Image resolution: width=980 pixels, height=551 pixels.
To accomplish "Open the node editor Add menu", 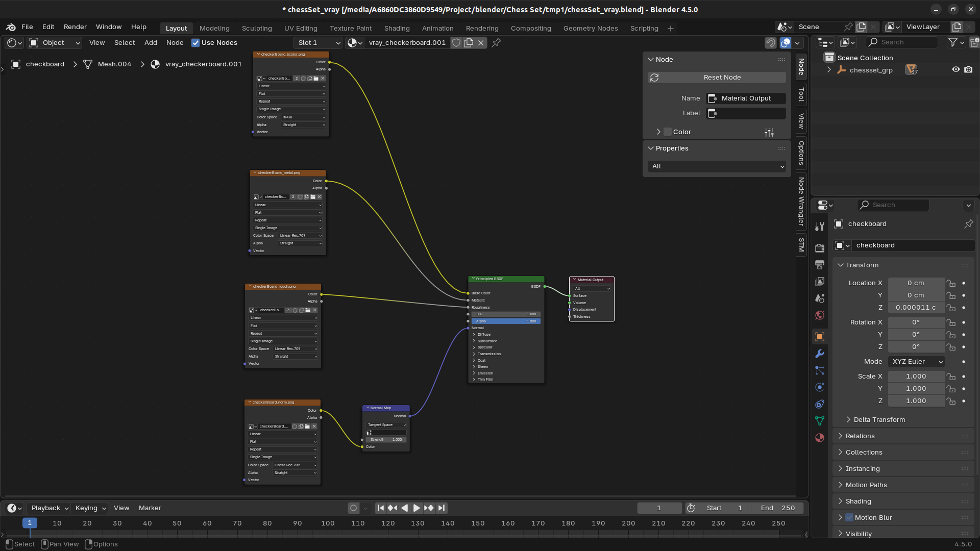I will [x=151, y=43].
